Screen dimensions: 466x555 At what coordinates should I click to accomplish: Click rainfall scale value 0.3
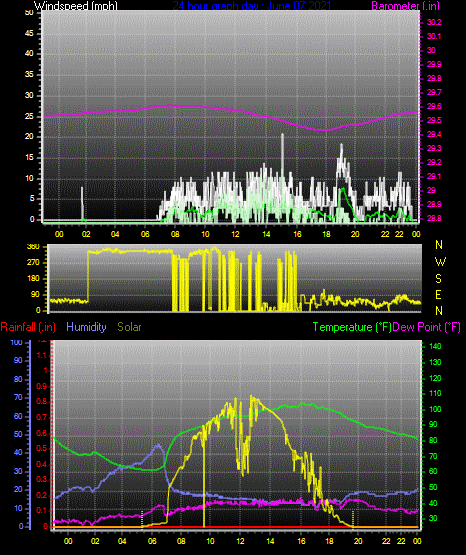pos(42,480)
